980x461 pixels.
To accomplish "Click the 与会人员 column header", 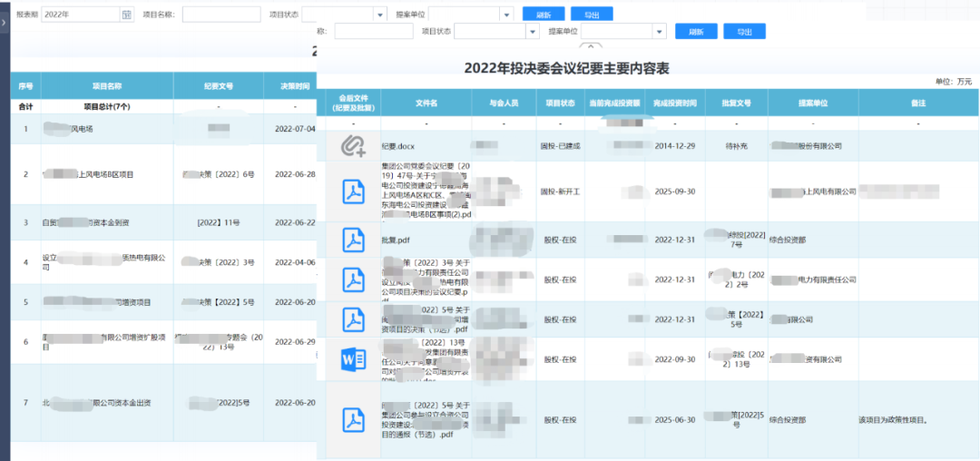I will (504, 103).
